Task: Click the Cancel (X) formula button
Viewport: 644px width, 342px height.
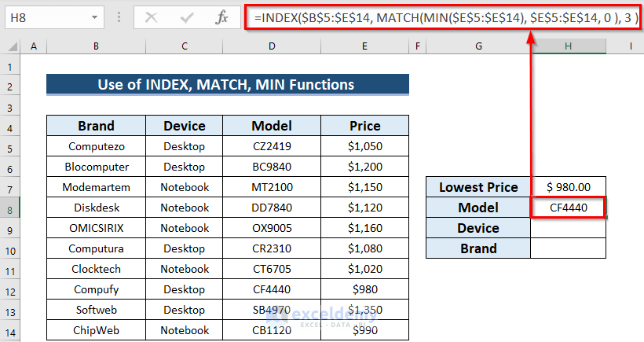Action: point(152,17)
